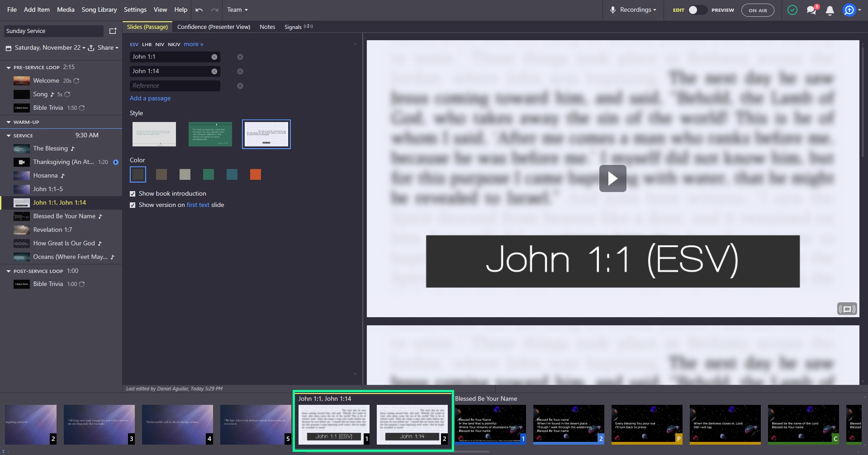
Task: Open the Song Library menu
Action: pyautogui.click(x=99, y=9)
